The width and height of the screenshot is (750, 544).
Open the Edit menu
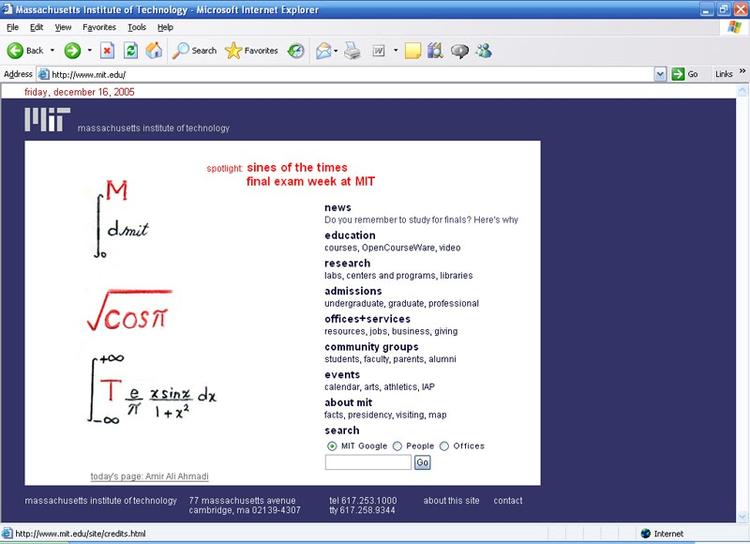point(36,27)
